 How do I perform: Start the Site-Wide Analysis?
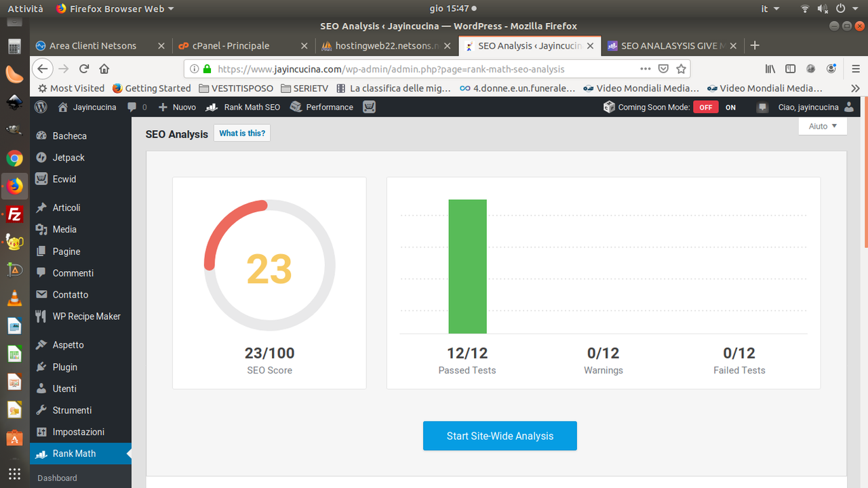500,436
